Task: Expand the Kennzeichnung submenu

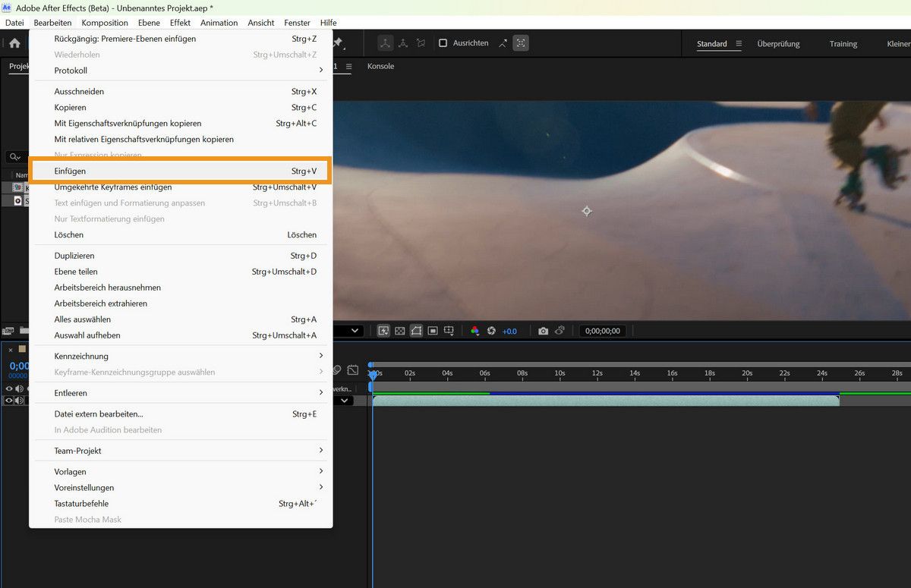Action: 181,356
